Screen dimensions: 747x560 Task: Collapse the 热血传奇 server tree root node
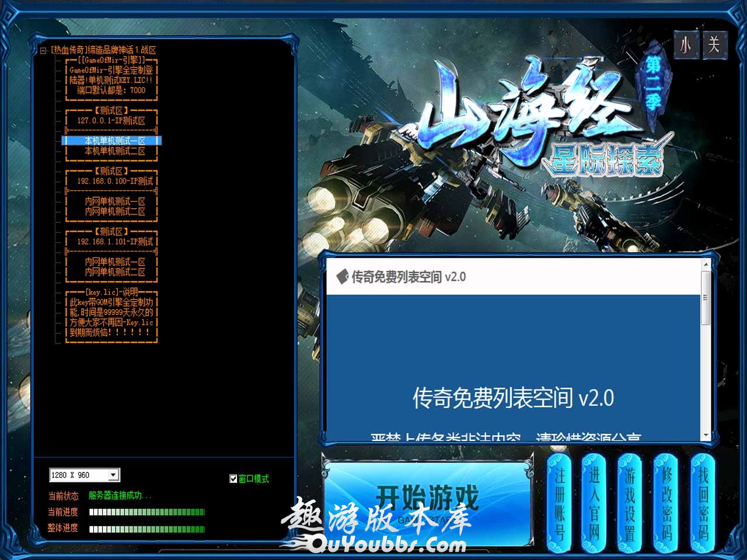click(43, 51)
